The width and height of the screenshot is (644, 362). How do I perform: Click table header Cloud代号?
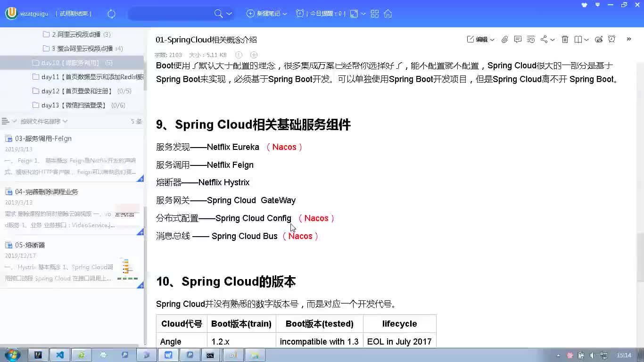coord(182,324)
